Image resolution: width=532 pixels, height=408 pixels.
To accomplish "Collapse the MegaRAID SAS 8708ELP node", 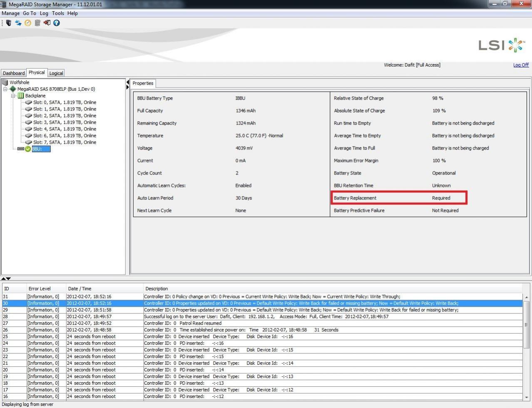I will [5, 89].
